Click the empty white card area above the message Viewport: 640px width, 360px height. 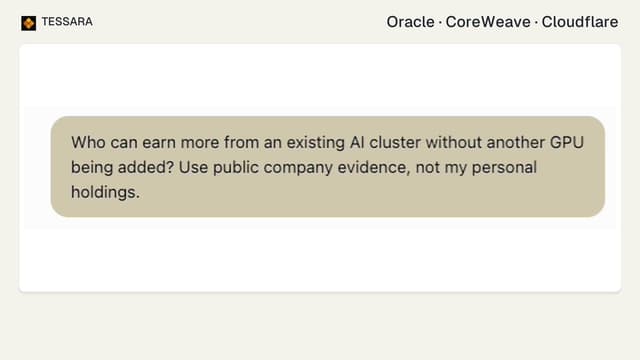pyautogui.click(x=320, y=76)
